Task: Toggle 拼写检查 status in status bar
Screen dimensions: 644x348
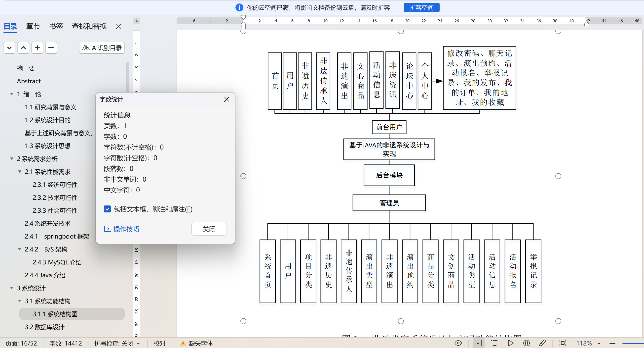Action: click(x=114, y=343)
